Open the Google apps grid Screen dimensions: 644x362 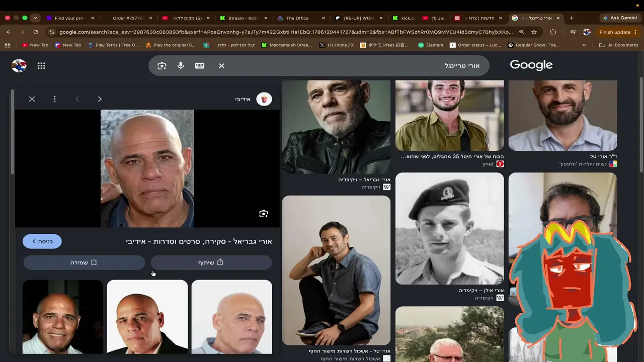41,66
